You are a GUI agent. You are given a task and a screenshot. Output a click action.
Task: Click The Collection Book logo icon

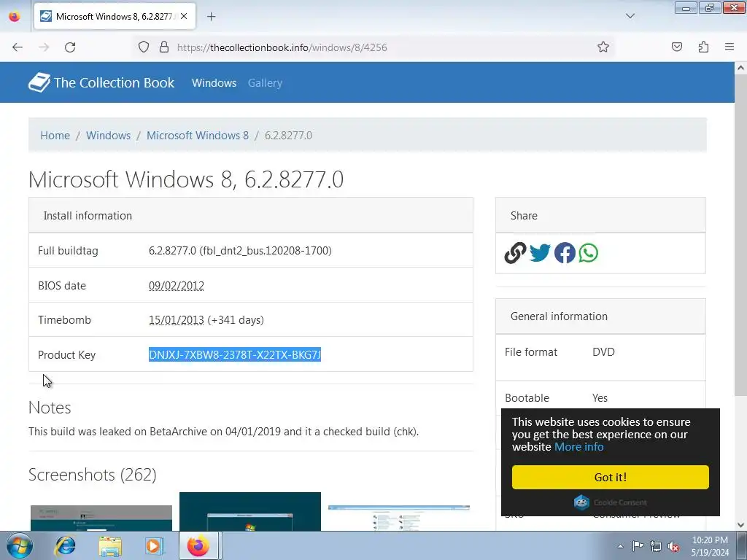(x=39, y=82)
